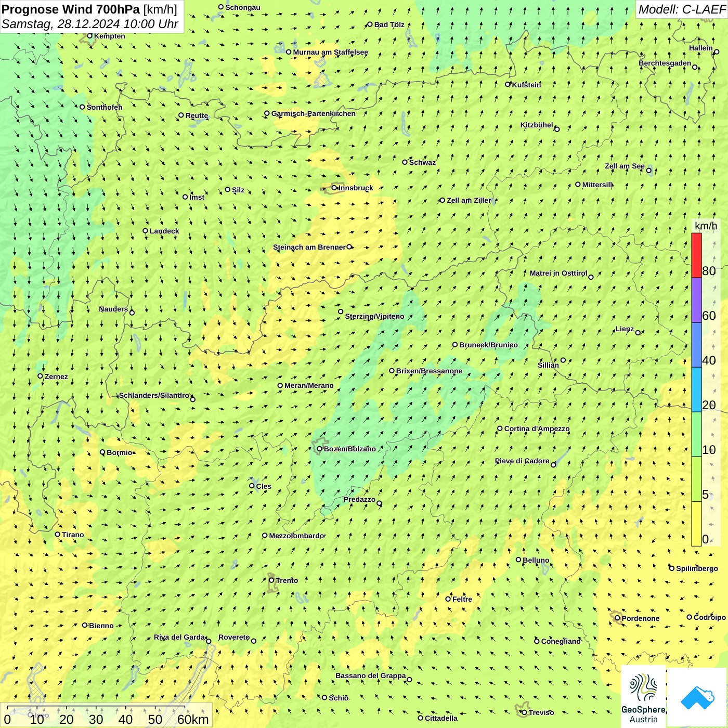Click the Kempten city marker
Screen dimensions: 728x728
pos(90,36)
